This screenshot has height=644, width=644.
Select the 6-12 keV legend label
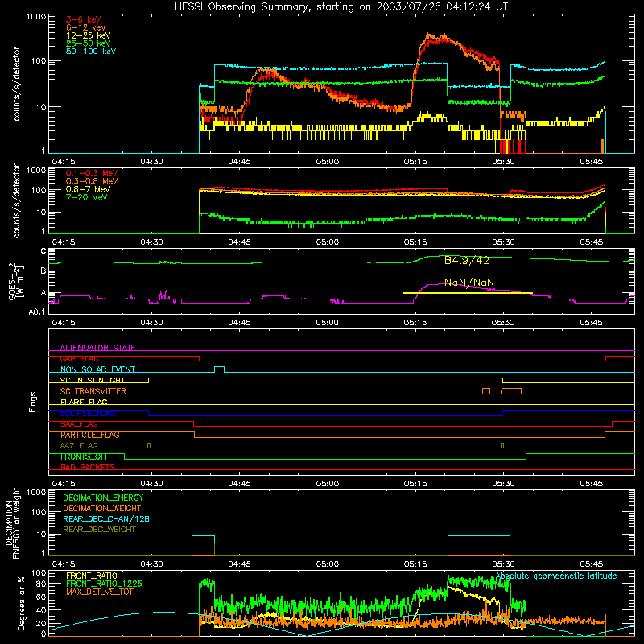pyautogui.click(x=86, y=27)
